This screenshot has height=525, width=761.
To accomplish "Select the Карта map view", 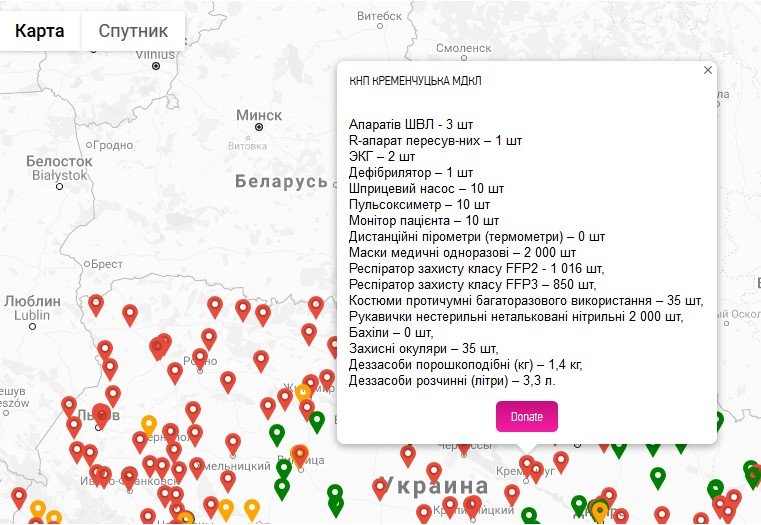I will click(x=40, y=31).
